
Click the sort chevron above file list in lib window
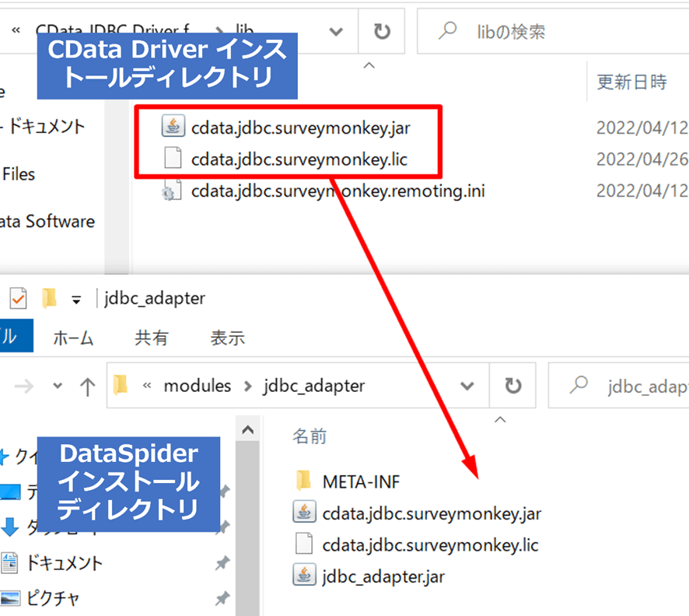[x=369, y=66]
